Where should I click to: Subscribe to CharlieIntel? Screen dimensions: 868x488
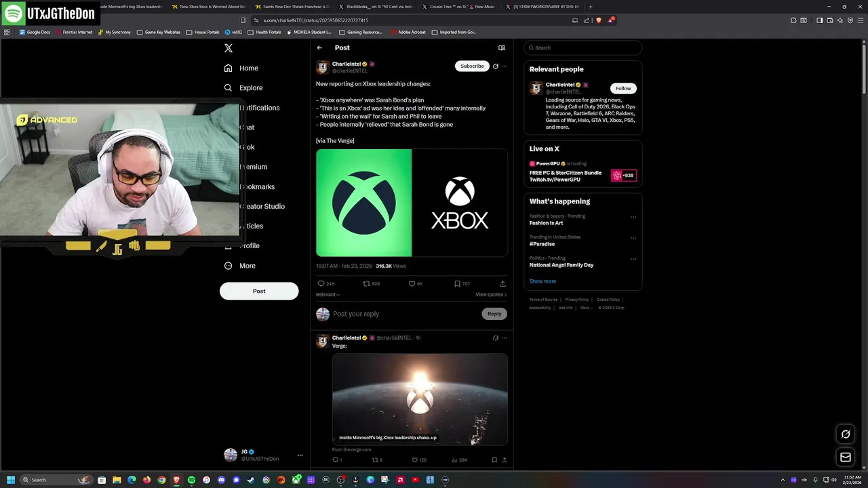pos(472,66)
